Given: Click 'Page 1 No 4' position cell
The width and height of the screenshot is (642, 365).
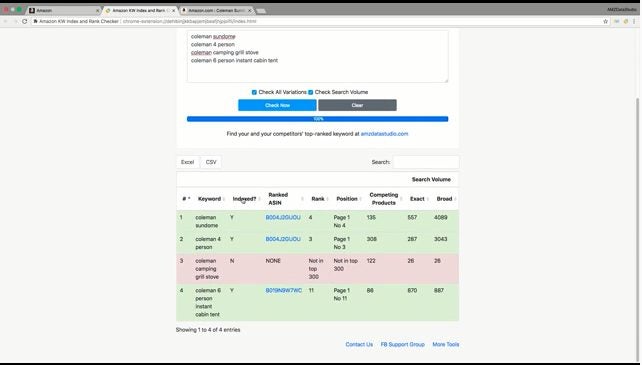Looking at the screenshot, I should pyautogui.click(x=342, y=222).
